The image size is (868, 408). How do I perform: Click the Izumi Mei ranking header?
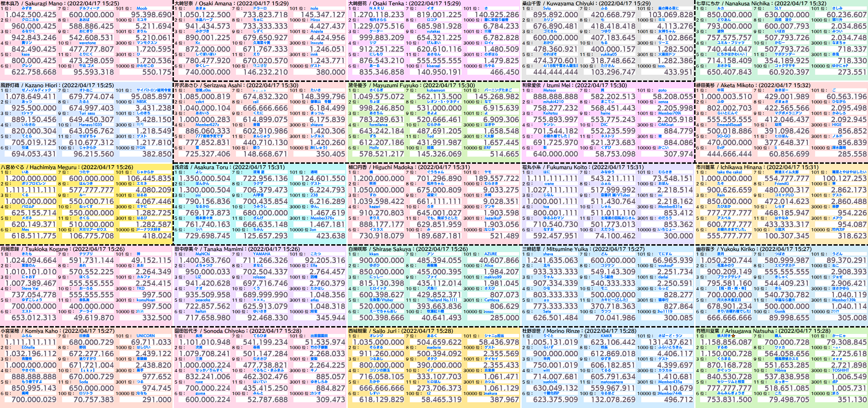point(575,85)
